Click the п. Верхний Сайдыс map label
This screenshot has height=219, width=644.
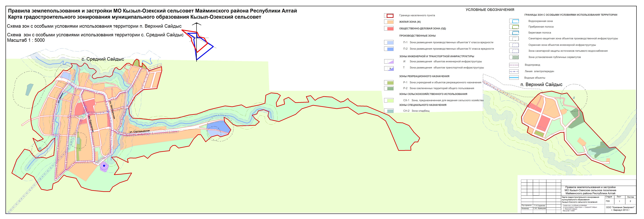[x=541, y=85]
